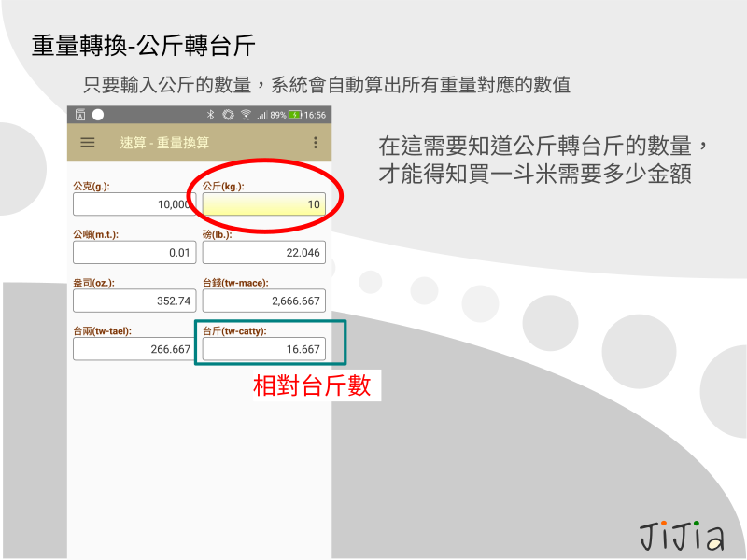
Task: Click the app title 速算 - 重量換算
Action: click(164, 143)
